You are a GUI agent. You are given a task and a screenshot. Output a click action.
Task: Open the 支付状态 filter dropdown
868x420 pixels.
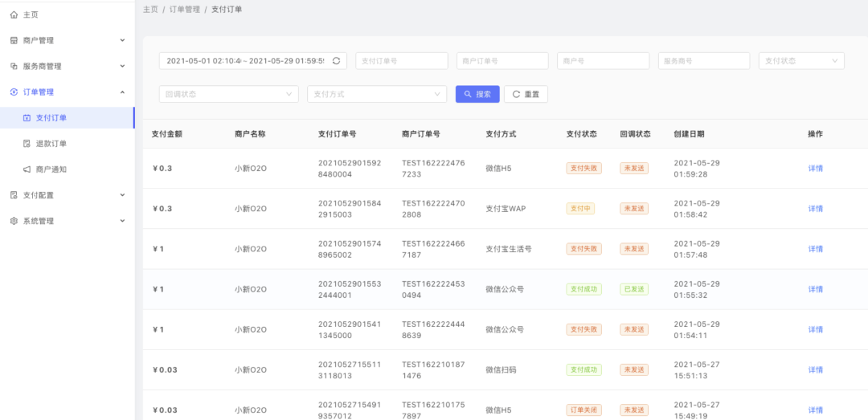point(800,61)
